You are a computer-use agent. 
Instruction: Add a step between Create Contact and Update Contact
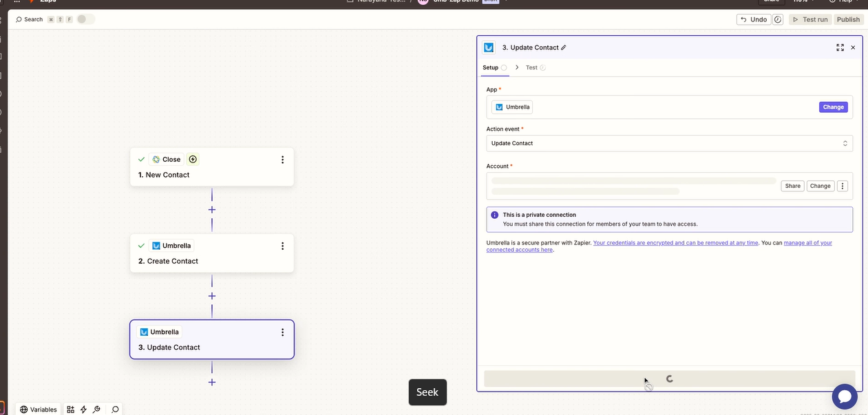[212, 296]
